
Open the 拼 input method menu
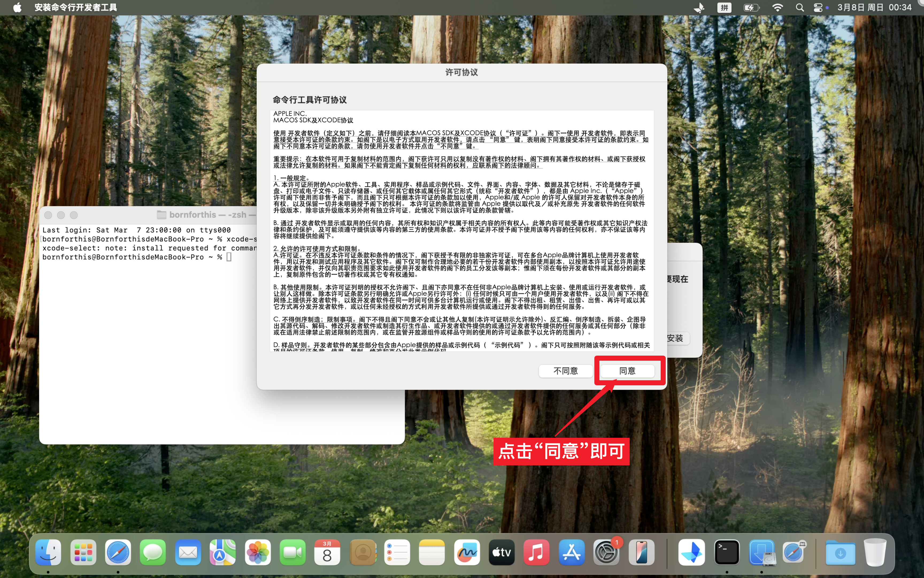[724, 7]
